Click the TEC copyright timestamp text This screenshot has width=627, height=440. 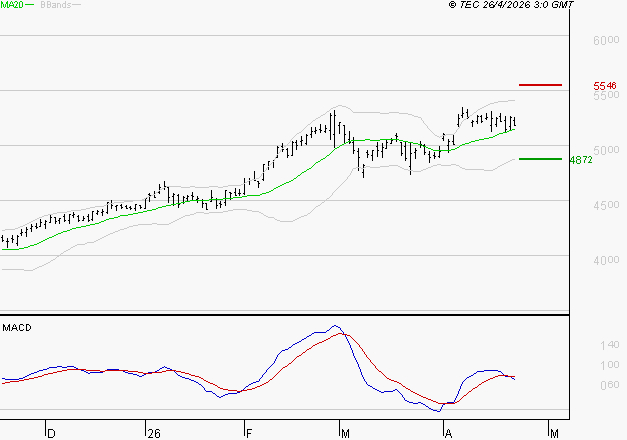511,5
